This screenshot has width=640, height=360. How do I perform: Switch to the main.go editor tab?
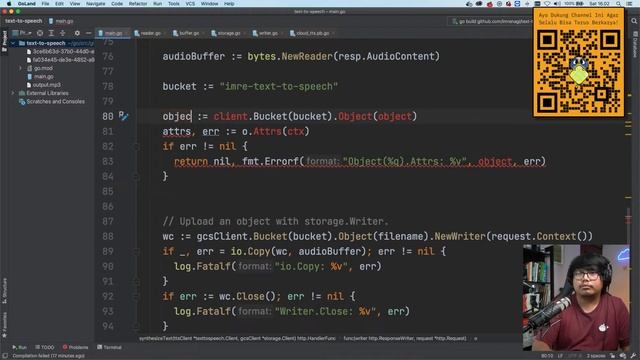pos(113,33)
